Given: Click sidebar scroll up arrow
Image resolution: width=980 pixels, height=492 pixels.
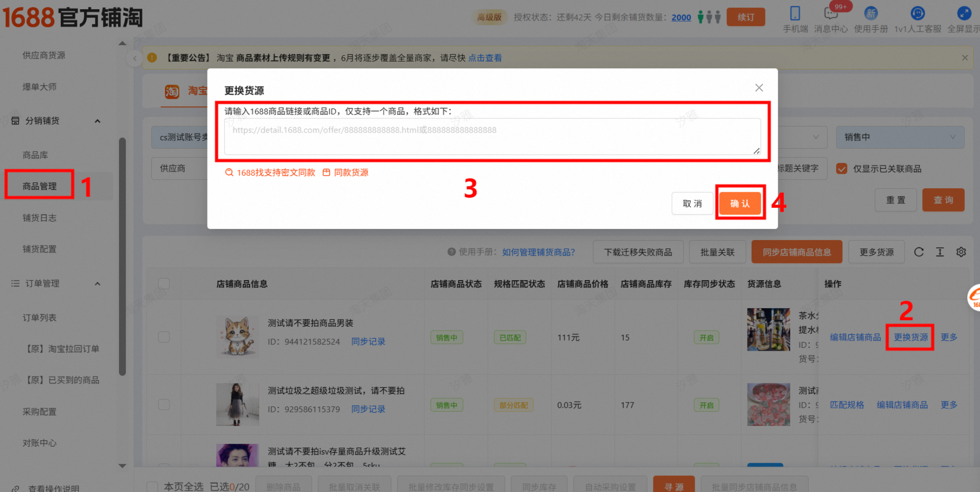Looking at the screenshot, I should coord(122,43).
